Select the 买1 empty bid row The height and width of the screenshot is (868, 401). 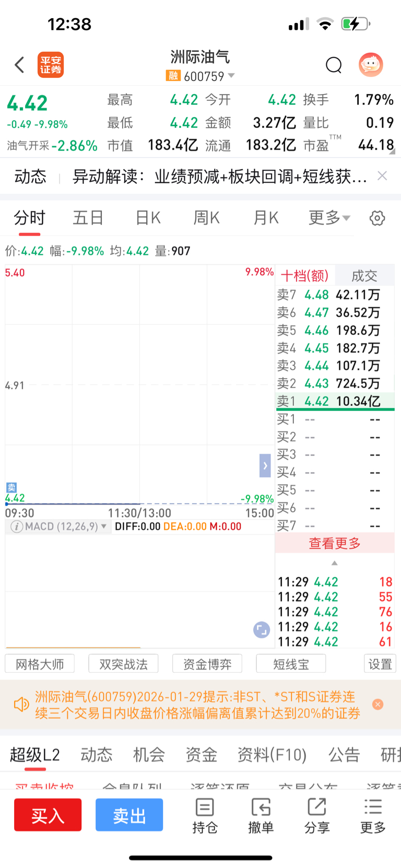coord(335,419)
